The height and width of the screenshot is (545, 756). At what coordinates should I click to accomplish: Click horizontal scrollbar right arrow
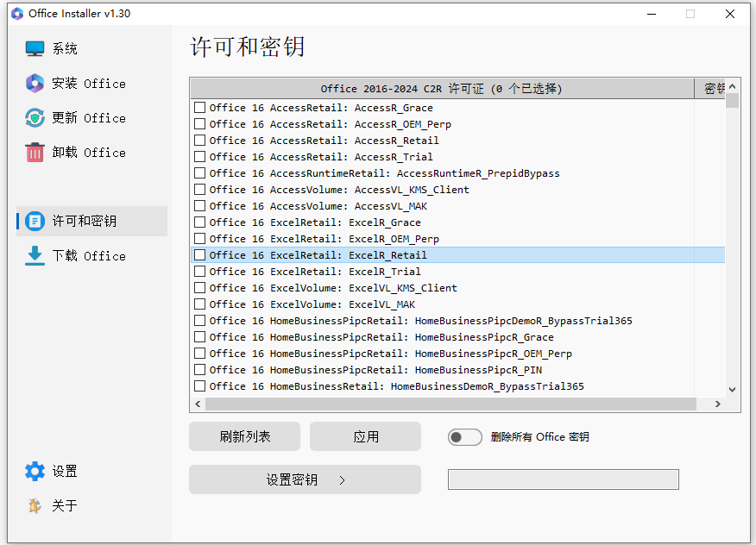718,404
